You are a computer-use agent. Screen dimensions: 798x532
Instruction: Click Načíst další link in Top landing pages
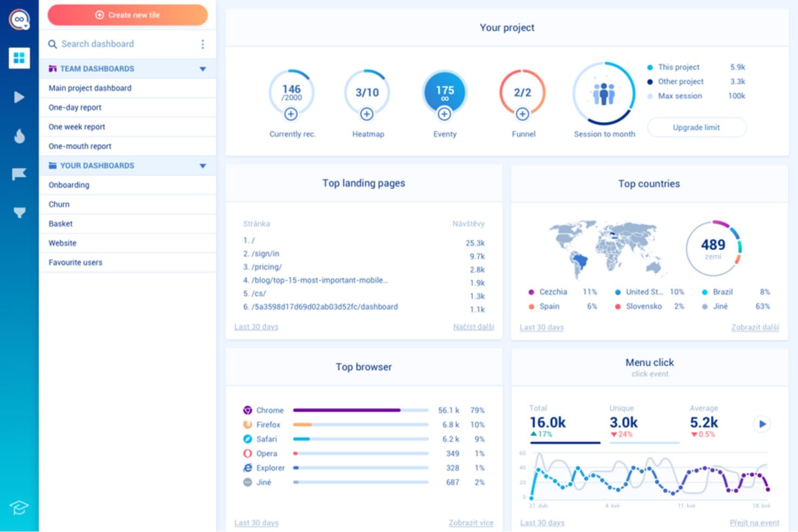click(473, 327)
